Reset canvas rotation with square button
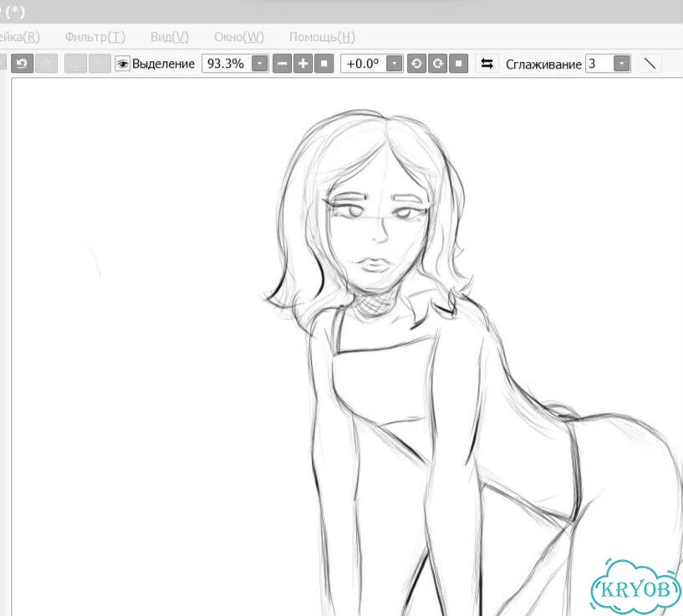683x616 pixels. click(458, 64)
